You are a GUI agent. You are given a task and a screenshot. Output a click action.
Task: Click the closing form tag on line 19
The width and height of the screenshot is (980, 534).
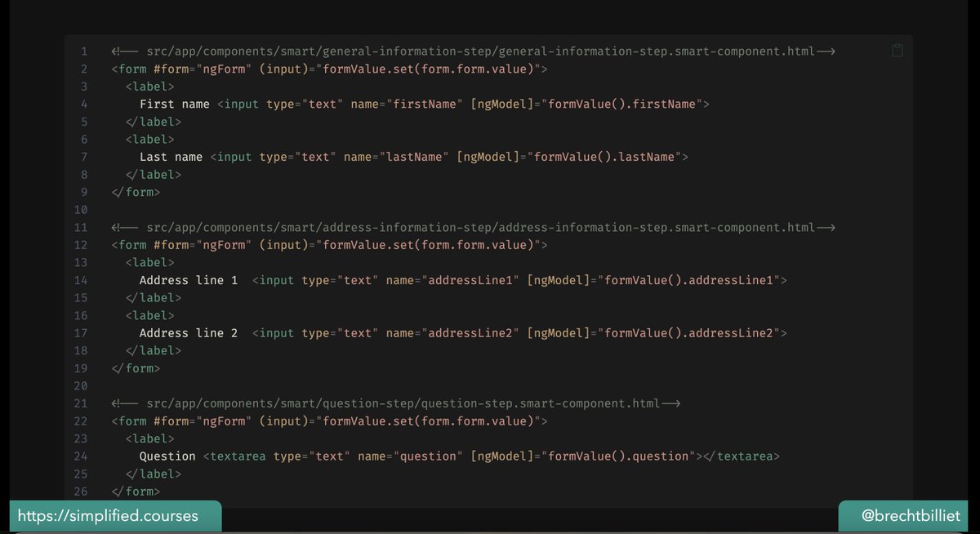click(136, 368)
